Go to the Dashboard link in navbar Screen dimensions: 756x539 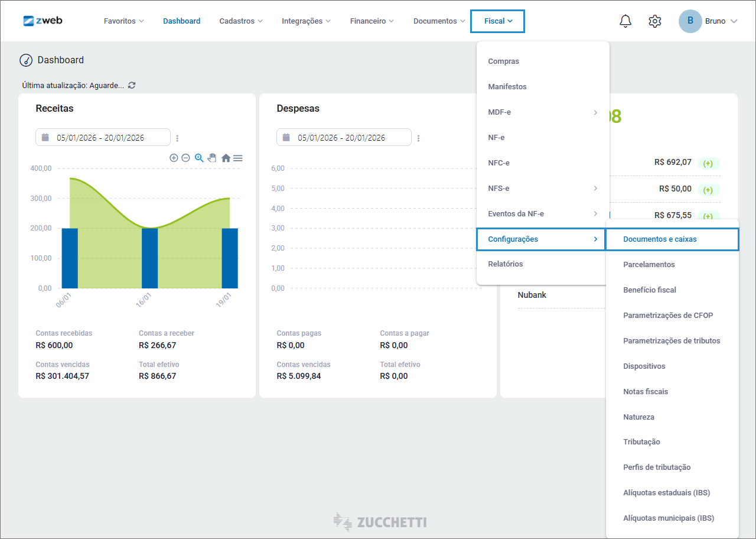(181, 21)
